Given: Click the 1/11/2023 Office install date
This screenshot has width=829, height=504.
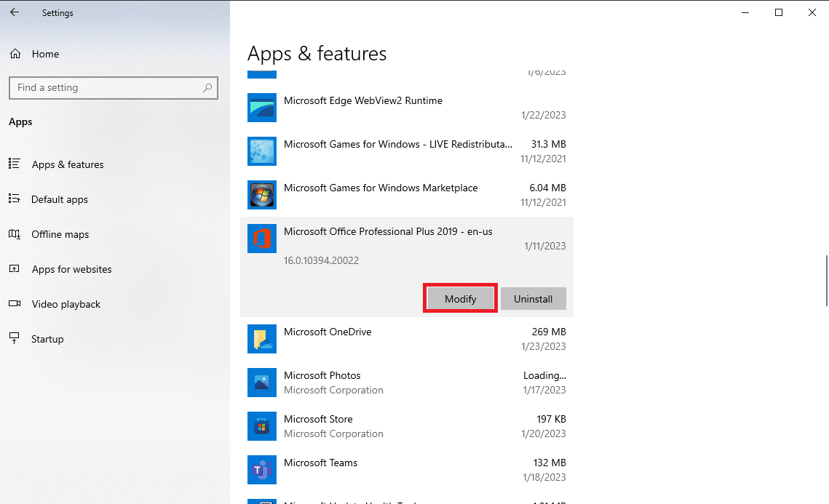Looking at the screenshot, I should pyautogui.click(x=544, y=247).
